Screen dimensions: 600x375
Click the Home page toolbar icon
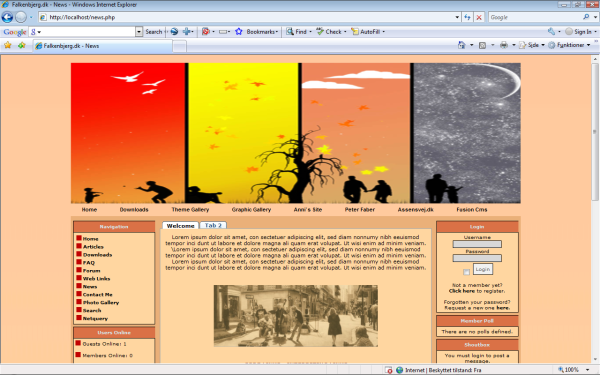pyautogui.click(x=461, y=45)
